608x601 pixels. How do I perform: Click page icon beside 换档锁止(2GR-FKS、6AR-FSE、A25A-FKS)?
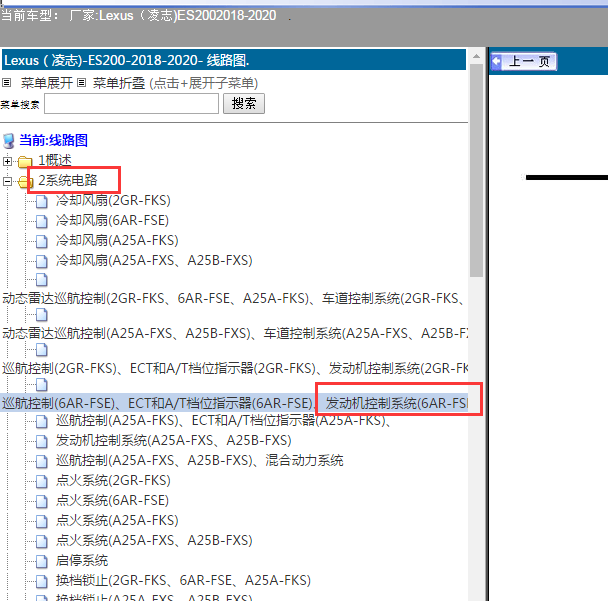tap(41, 581)
